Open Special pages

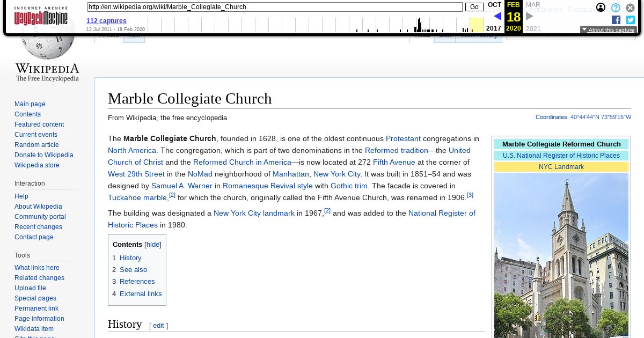click(x=35, y=298)
